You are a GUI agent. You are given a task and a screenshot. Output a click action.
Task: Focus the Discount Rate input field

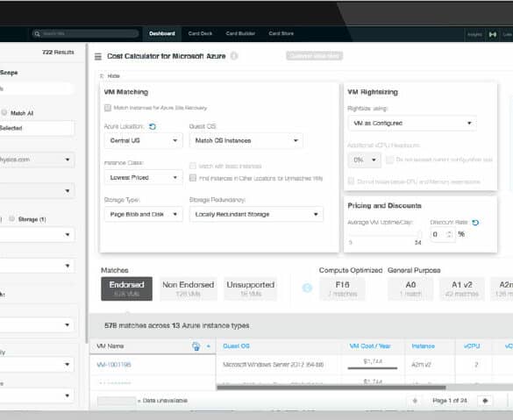(443, 234)
